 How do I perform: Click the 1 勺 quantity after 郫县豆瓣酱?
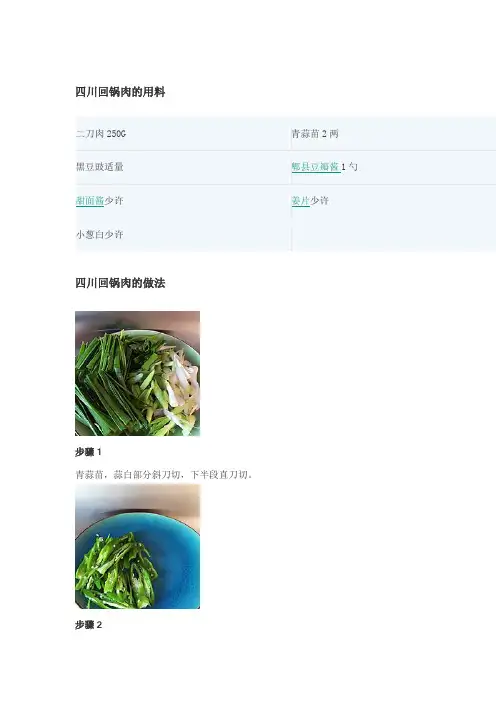pyautogui.click(x=349, y=167)
